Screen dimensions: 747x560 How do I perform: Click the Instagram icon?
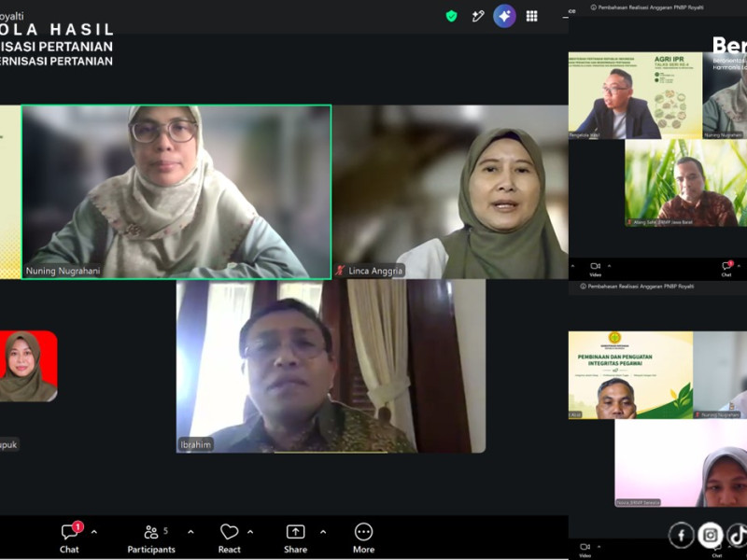[711, 535]
